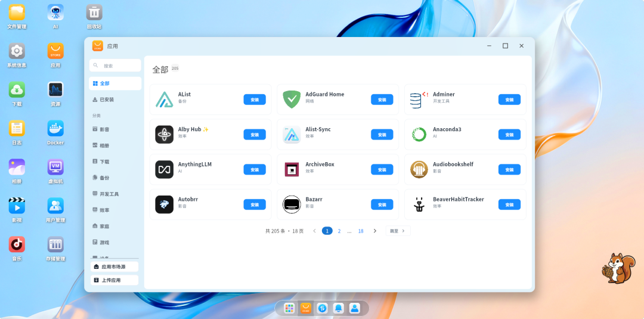Click the Alby Hub app logo

click(165, 134)
